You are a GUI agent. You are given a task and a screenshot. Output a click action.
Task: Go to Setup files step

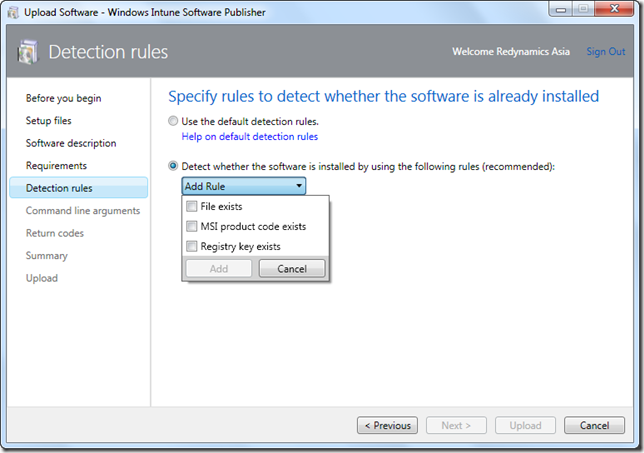coord(48,121)
